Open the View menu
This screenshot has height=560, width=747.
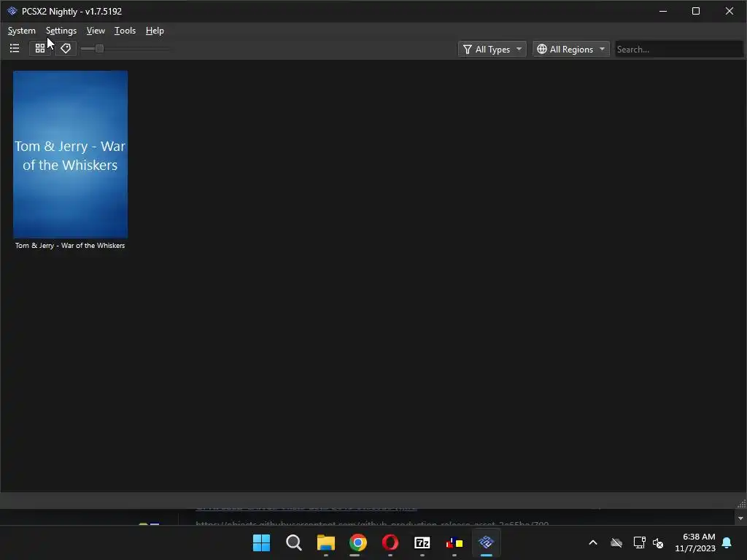[x=96, y=31]
